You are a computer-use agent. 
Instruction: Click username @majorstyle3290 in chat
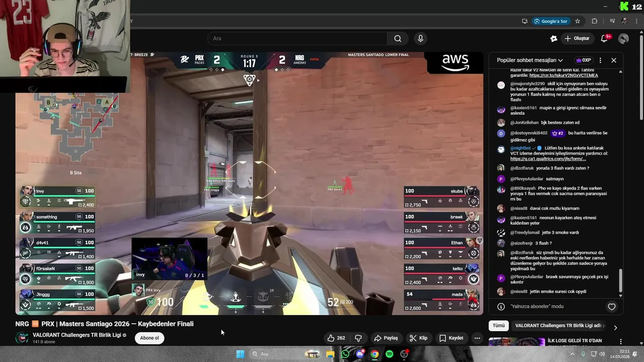point(527,84)
